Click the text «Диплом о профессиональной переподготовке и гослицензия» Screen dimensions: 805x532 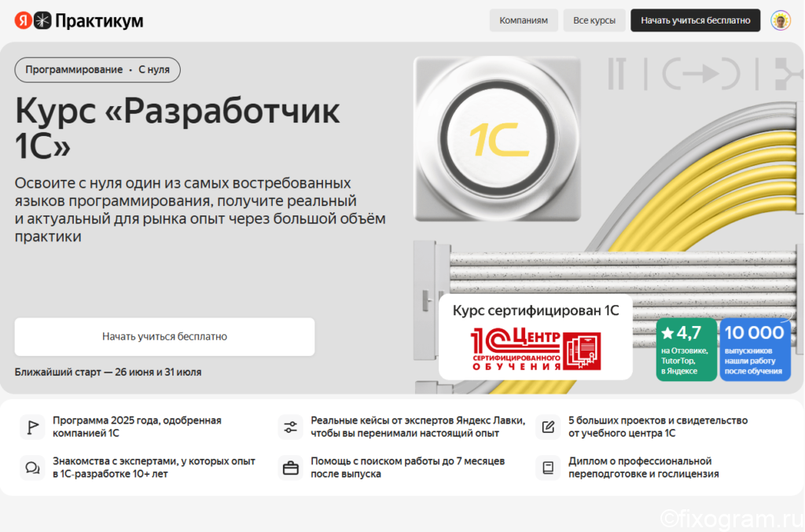[x=643, y=468]
